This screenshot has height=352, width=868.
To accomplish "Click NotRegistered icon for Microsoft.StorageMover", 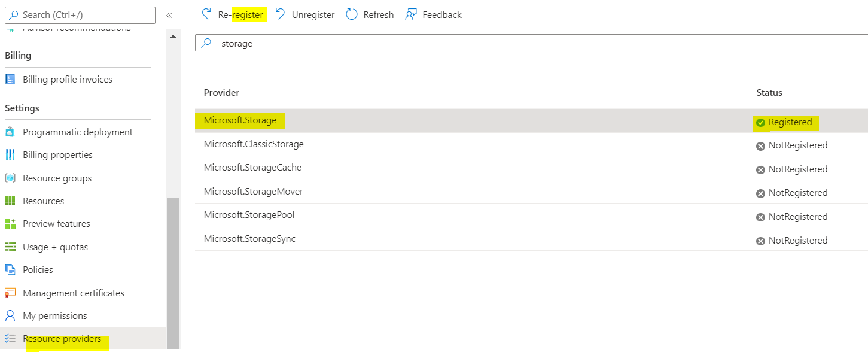I will [x=761, y=193].
